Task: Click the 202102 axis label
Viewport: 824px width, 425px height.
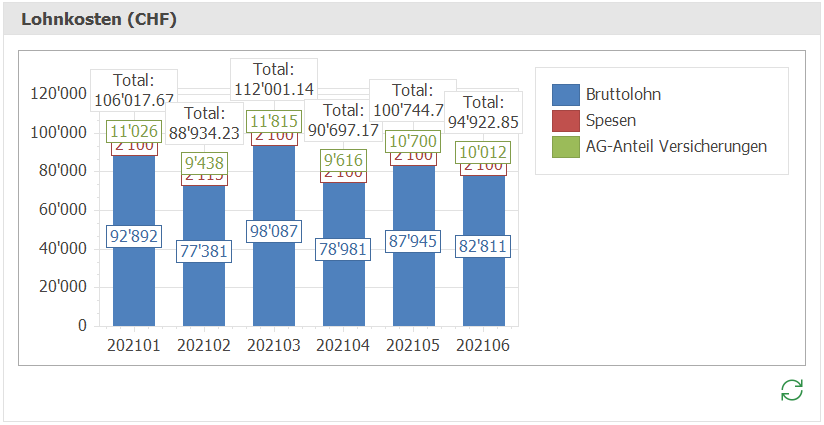Action: coord(204,346)
